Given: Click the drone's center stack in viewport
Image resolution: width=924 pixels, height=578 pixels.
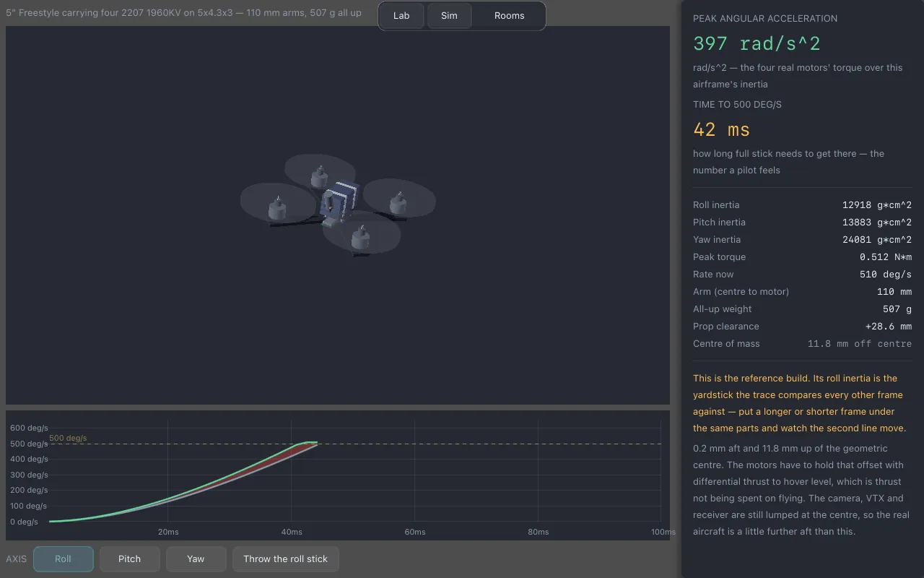Looking at the screenshot, I should 339,202.
